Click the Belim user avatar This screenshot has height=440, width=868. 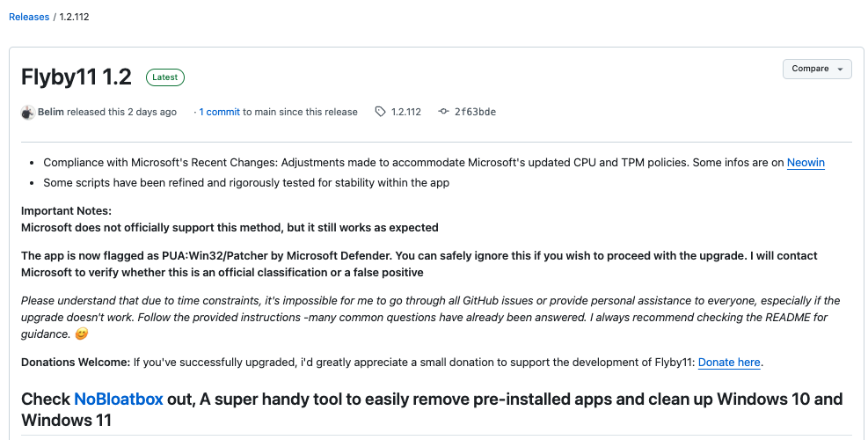point(27,113)
